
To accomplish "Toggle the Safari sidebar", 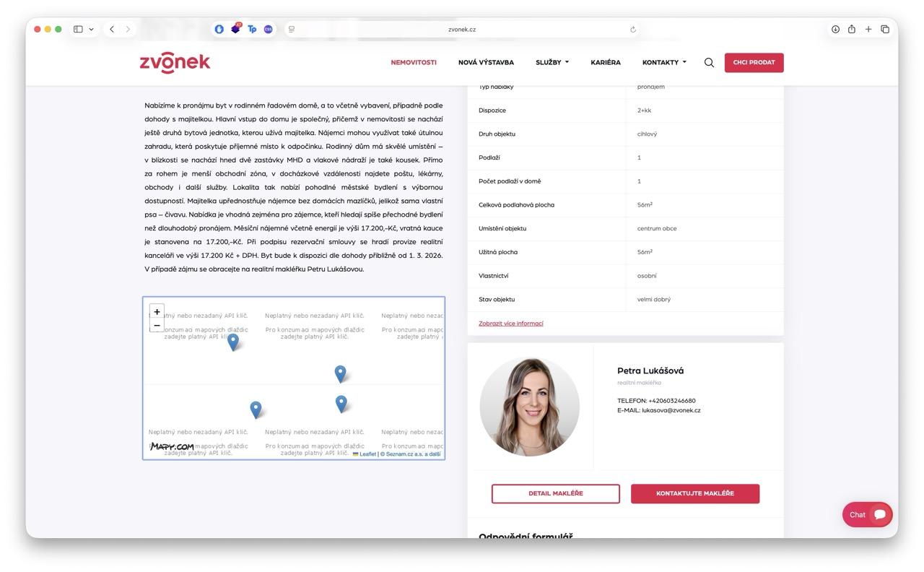I will point(78,30).
